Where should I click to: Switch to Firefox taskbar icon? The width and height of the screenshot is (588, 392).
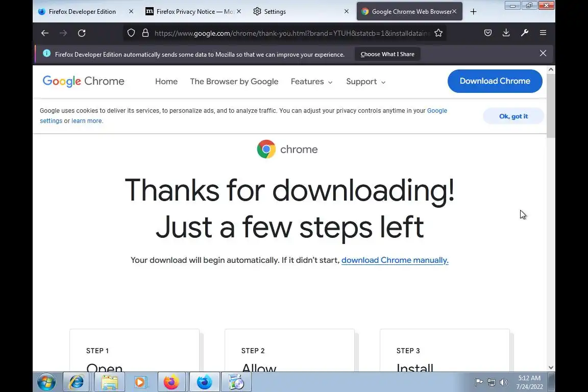[x=171, y=382]
